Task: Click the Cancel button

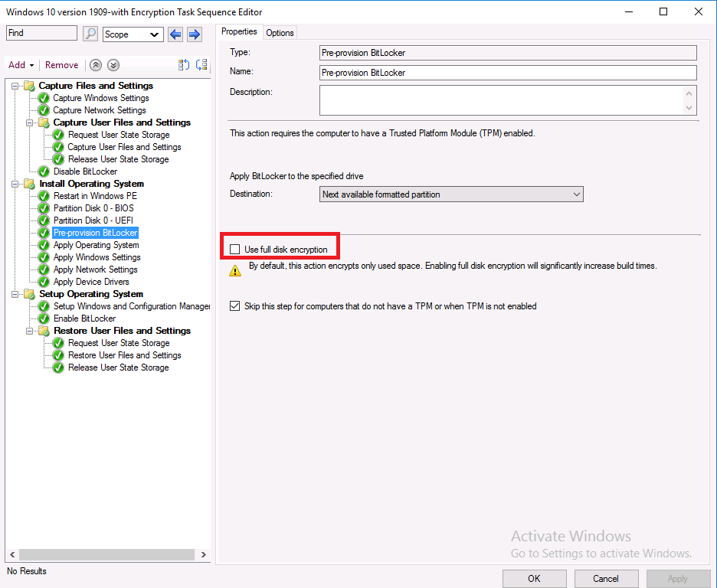Action: click(606, 578)
